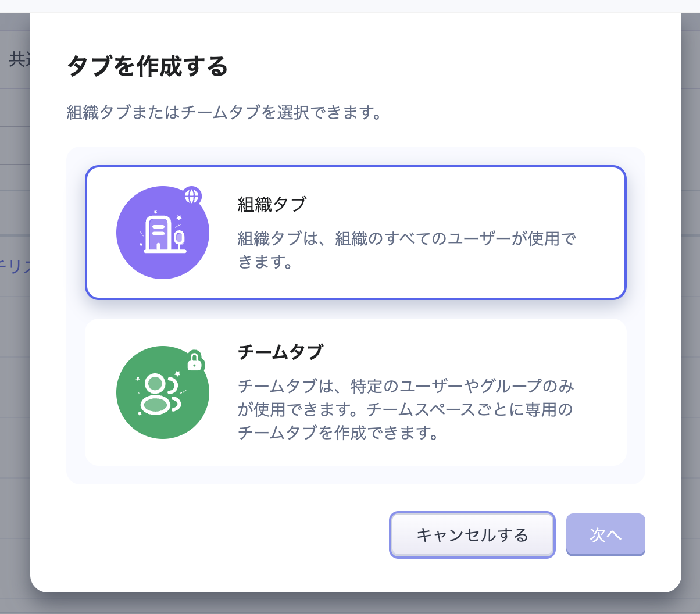Click the lock badge on the team icon
Viewport: 700px width, 614px height.
[x=194, y=361]
